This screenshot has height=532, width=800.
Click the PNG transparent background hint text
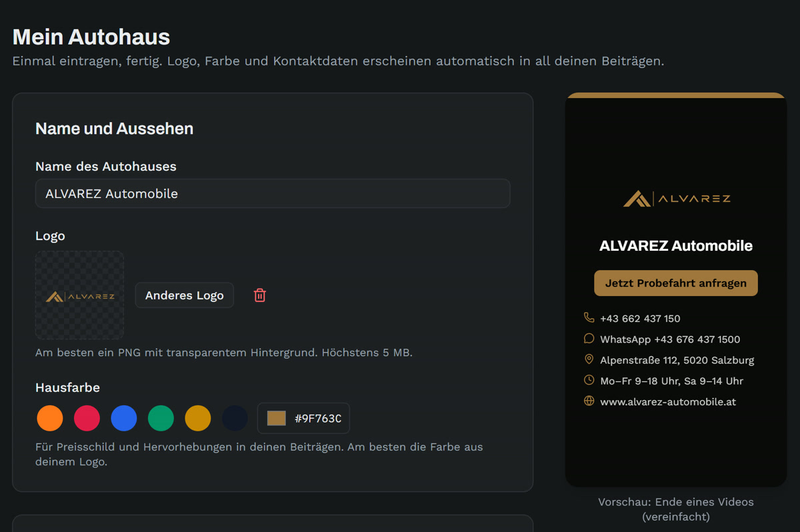224,352
